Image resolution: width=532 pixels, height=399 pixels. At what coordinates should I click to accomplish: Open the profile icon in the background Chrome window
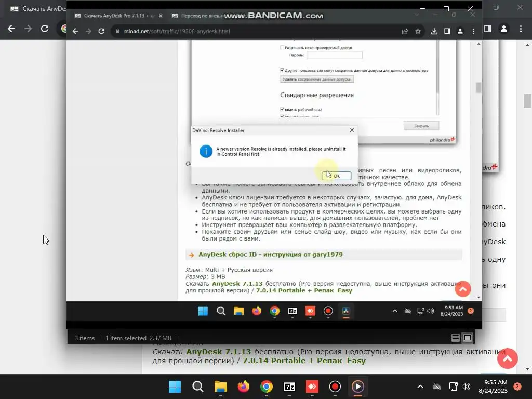pyautogui.click(x=504, y=29)
